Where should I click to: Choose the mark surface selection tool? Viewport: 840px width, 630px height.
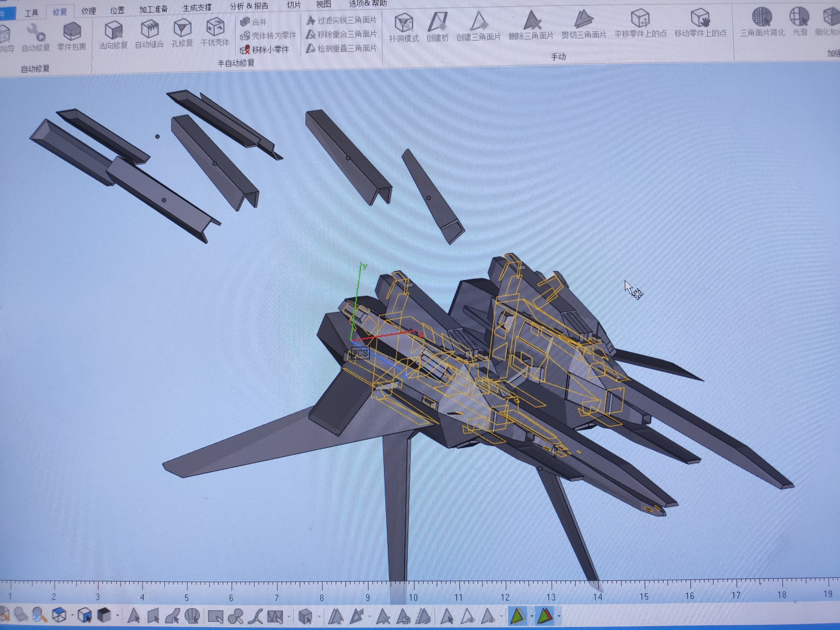tap(172, 616)
